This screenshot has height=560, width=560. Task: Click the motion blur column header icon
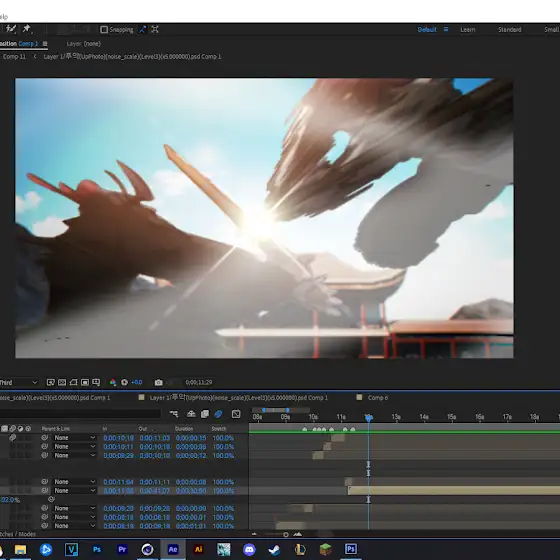pyautogui.click(x=12, y=429)
